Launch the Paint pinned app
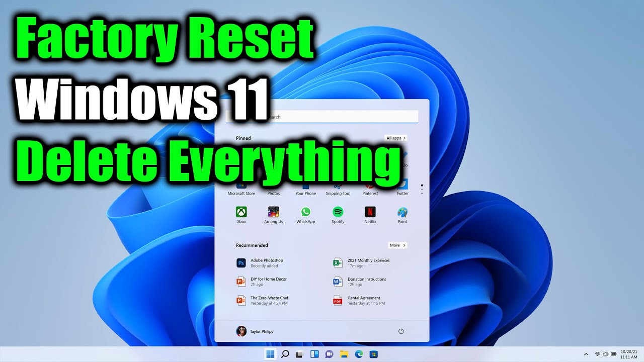This screenshot has width=644, height=362. click(403, 215)
